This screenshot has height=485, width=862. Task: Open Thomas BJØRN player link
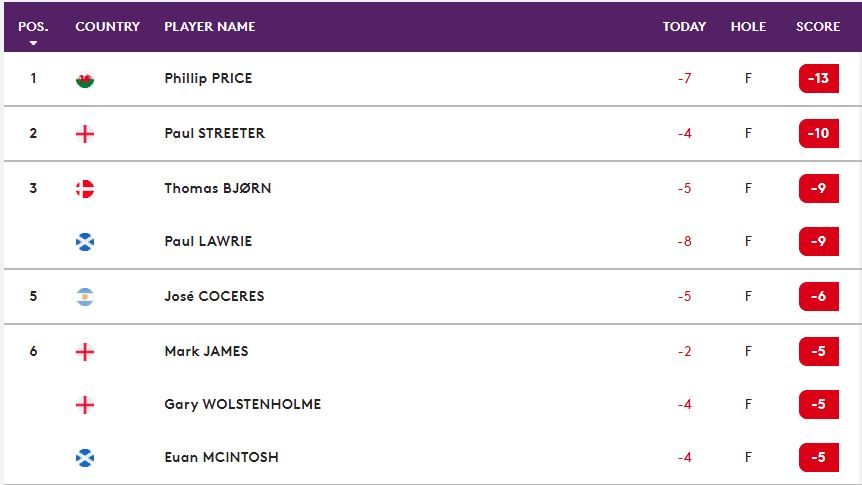217,188
